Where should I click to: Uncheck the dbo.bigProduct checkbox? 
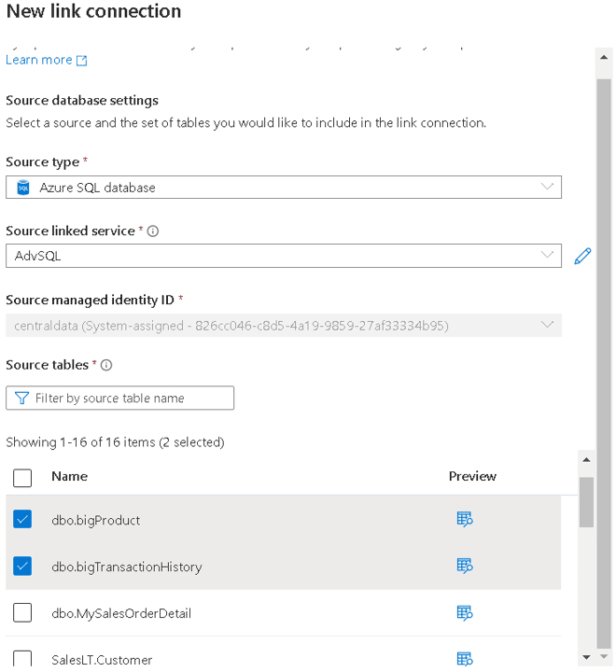(22, 519)
